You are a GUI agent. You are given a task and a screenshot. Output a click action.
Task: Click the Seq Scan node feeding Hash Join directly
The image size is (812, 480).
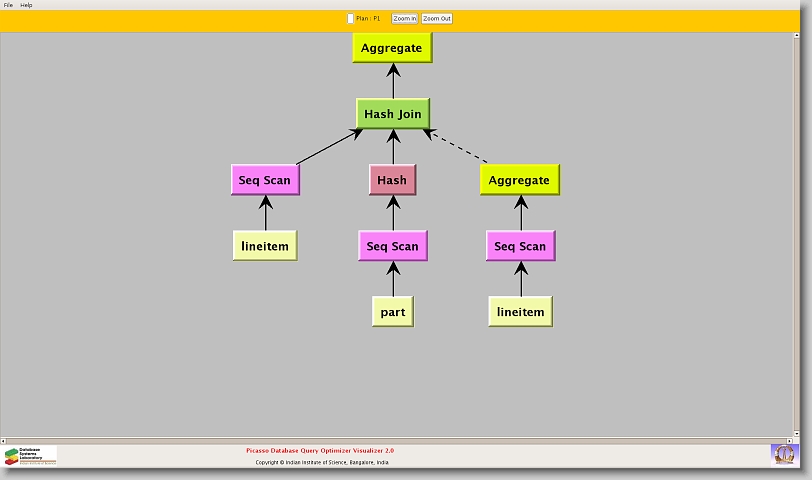265,180
